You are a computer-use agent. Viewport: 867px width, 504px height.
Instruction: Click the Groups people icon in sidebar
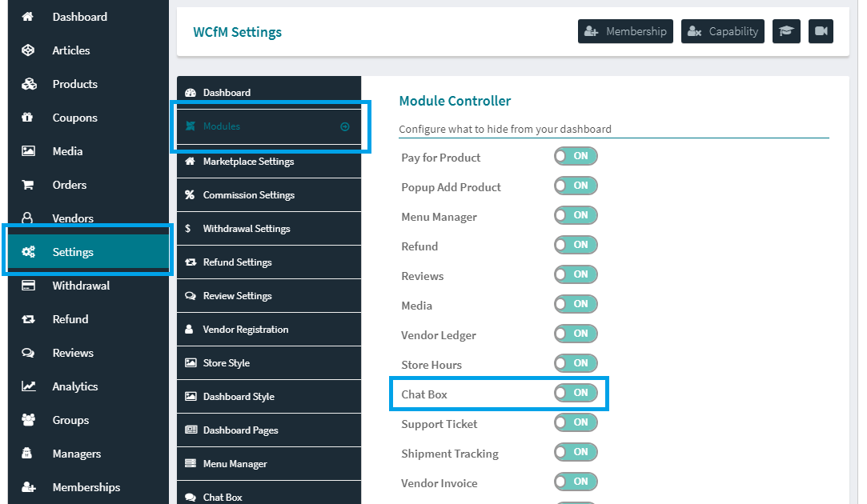[x=28, y=420]
